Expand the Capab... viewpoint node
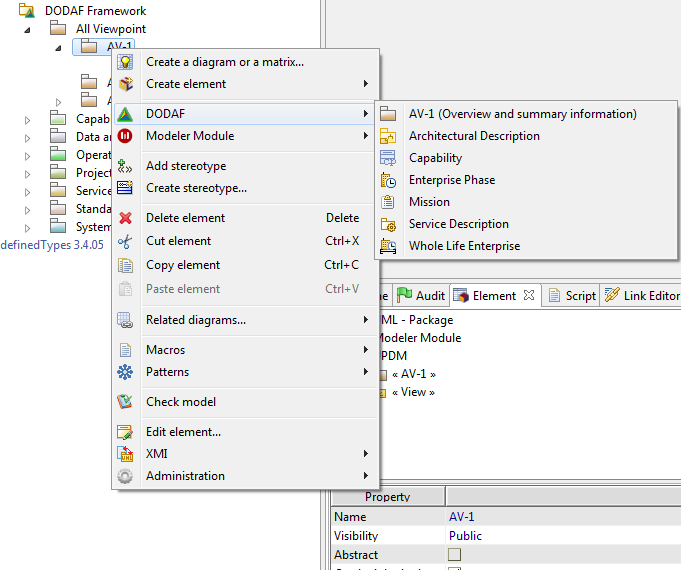 [27, 120]
